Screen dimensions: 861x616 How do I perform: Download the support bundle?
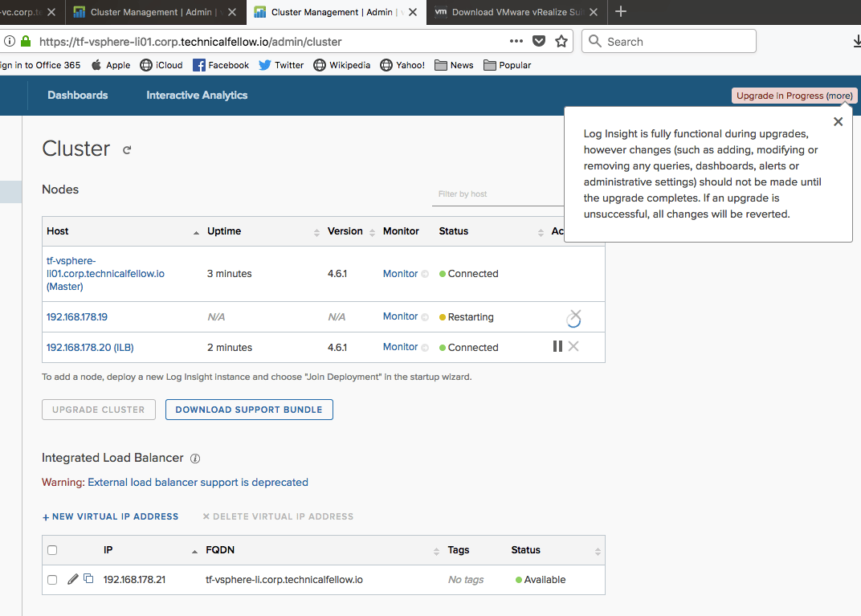(249, 410)
